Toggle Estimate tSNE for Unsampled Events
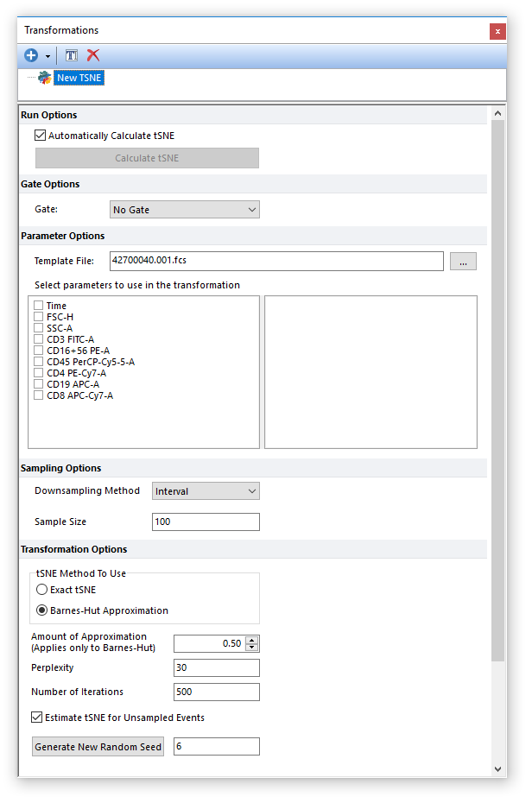The height and width of the screenshot is (803, 532). click(x=37, y=718)
